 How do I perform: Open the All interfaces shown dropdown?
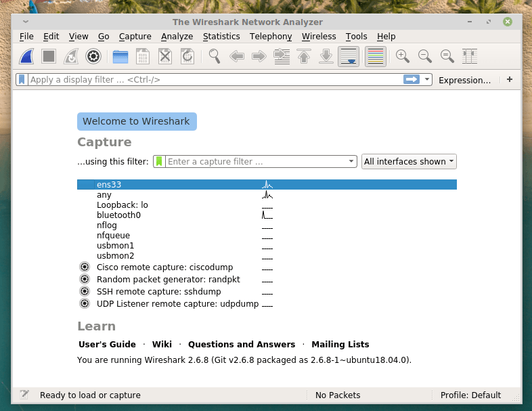tap(409, 162)
